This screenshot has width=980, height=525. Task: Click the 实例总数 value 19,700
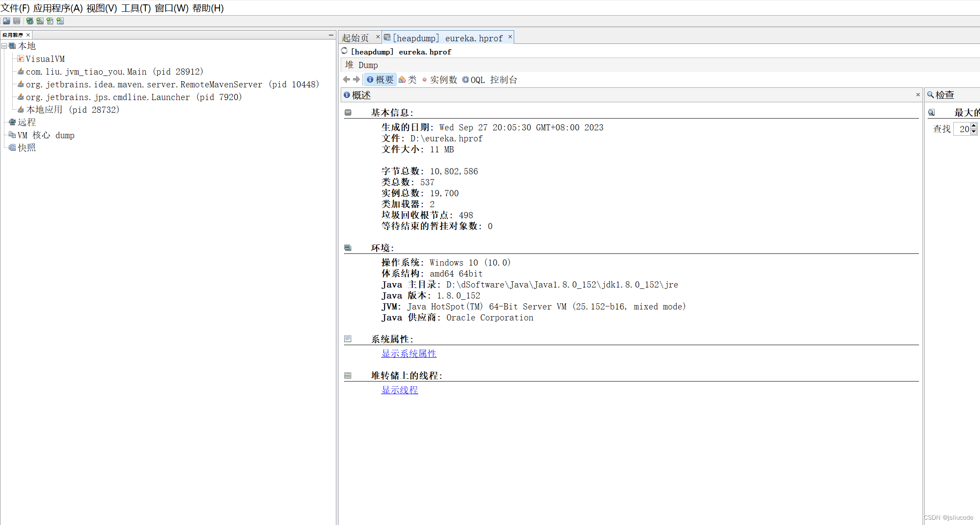pos(444,193)
